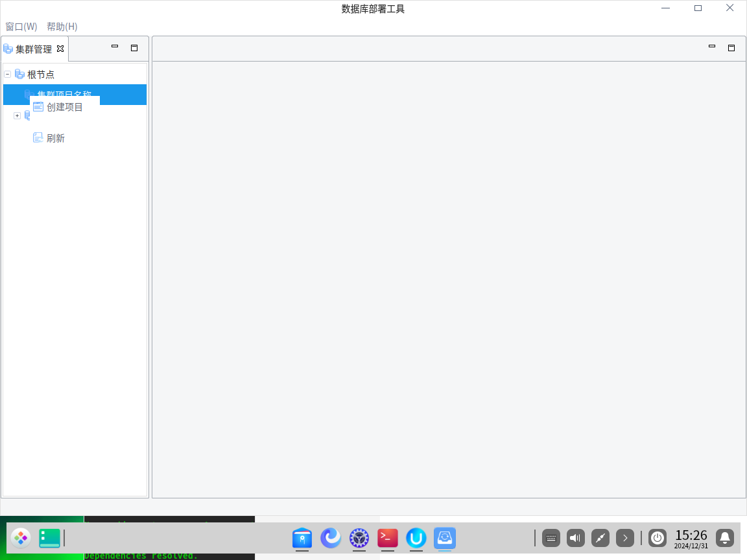Click the notification bell icon
Screen dimensions: 747x560
pyautogui.click(x=725, y=538)
